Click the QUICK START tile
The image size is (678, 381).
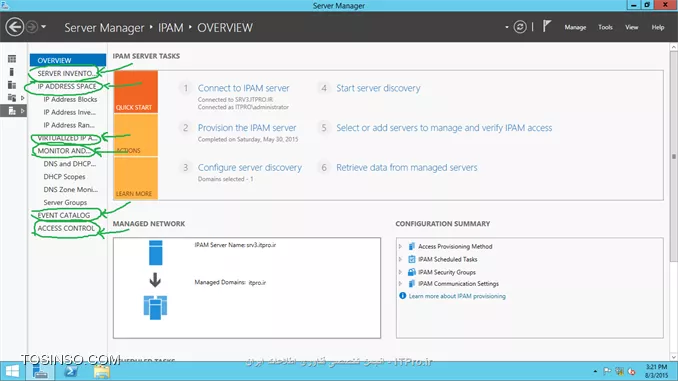click(x=136, y=92)
